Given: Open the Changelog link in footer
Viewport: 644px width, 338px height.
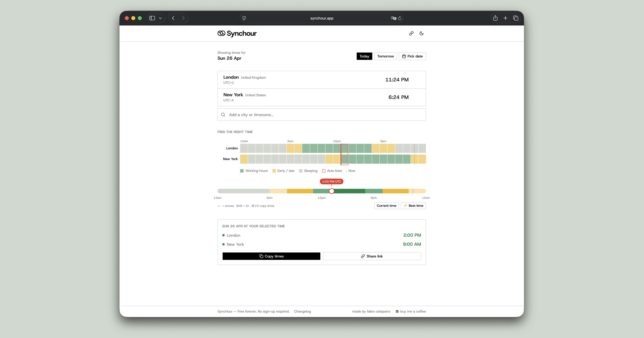Looking at the screenshot, I should 302,311.
